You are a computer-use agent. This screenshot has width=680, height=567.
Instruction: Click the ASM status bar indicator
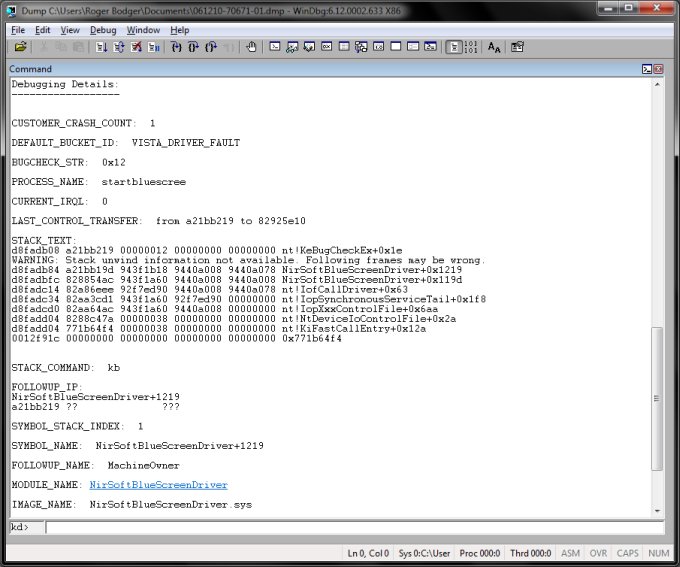pyautogui.click(x=570, y=553)
